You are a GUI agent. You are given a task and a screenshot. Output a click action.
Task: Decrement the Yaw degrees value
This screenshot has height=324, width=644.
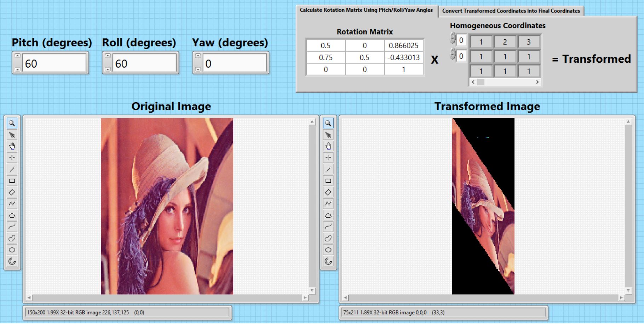pos(198,69)
